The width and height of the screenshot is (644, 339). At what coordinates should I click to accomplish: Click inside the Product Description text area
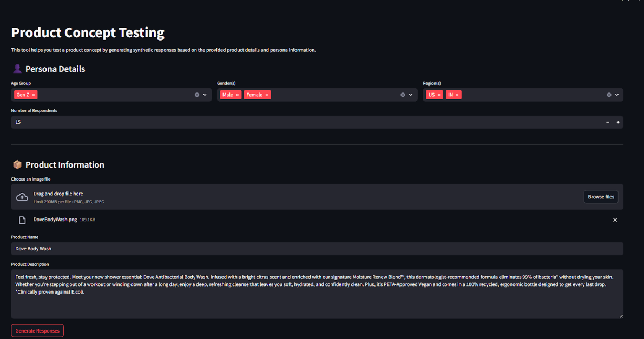tap(317, 294)
